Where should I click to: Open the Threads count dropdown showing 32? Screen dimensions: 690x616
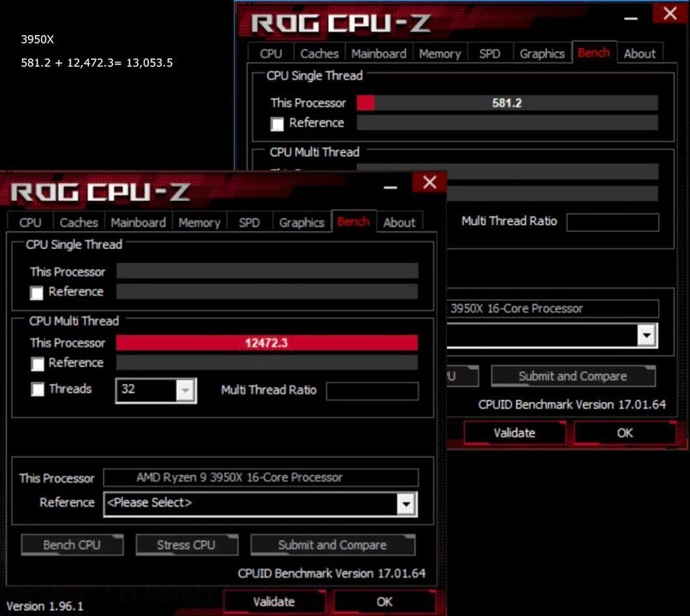[186, 390]
